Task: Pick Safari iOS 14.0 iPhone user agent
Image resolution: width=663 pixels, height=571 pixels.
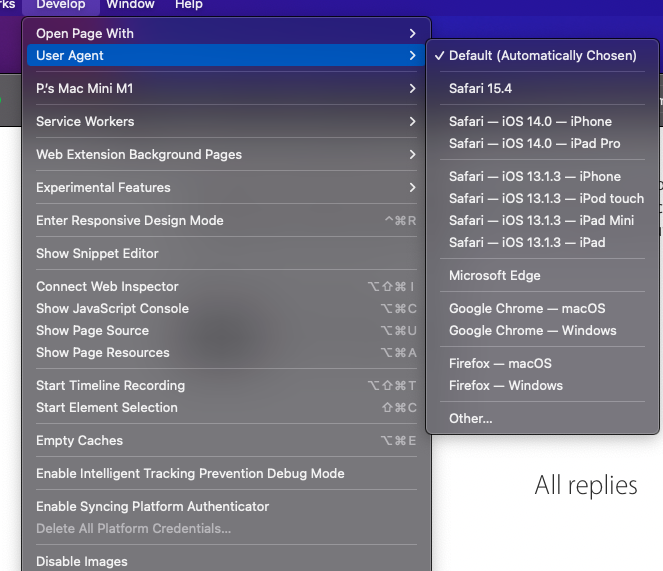Action: click(x=530, y=122)
